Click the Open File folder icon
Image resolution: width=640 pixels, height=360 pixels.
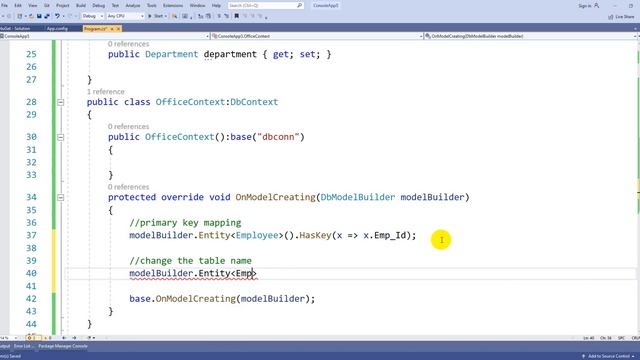[x=31, y=16]
